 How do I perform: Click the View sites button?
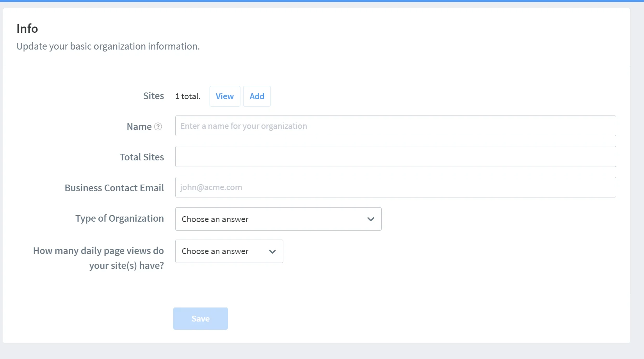click(225, 96)
